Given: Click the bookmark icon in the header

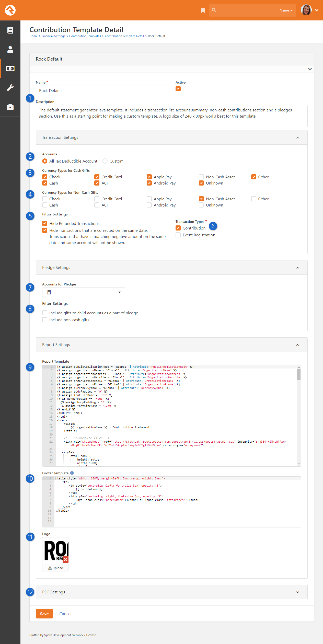Looking at the screenshot, I should pyautogui.click(x=203, y=10).
